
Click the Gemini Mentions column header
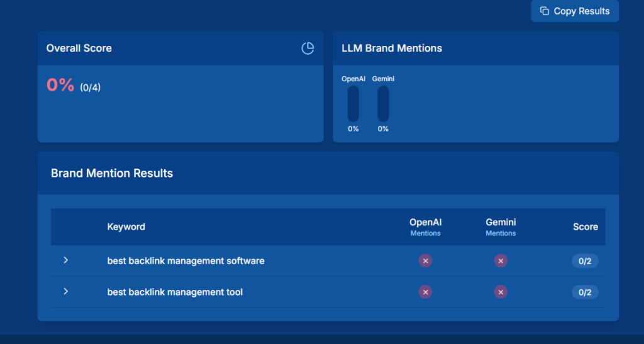501,227
